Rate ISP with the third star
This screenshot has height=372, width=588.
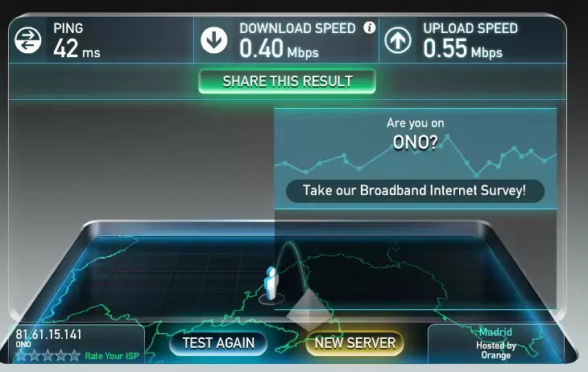tap(48, 355)
